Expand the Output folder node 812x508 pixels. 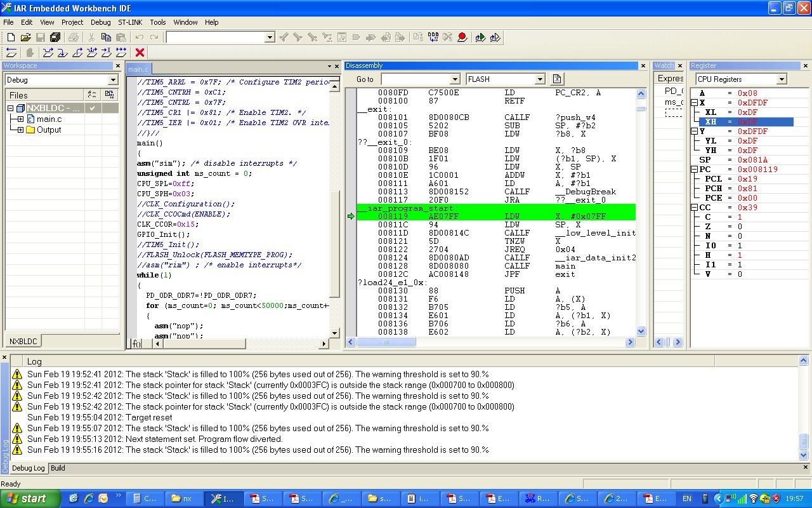click(x=20, y=130)
